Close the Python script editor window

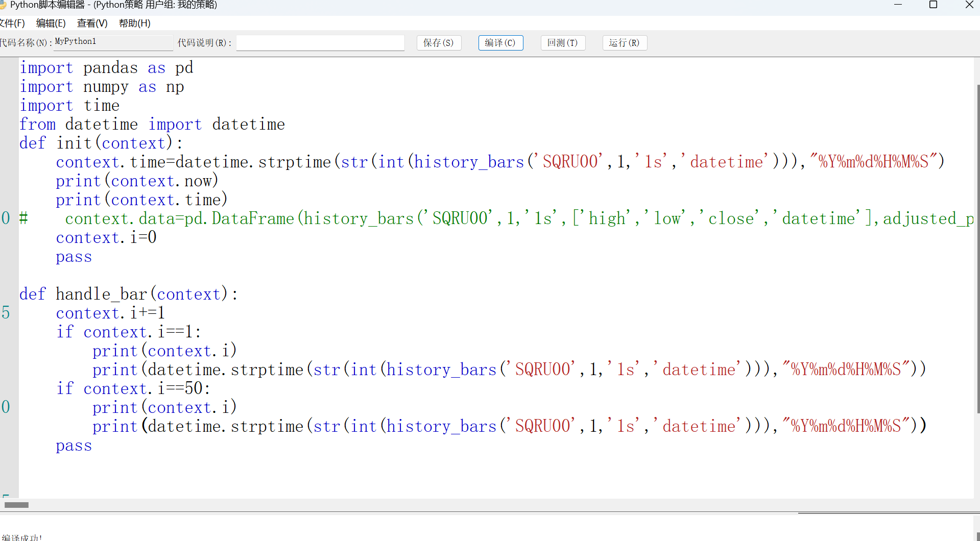point(969,5)
